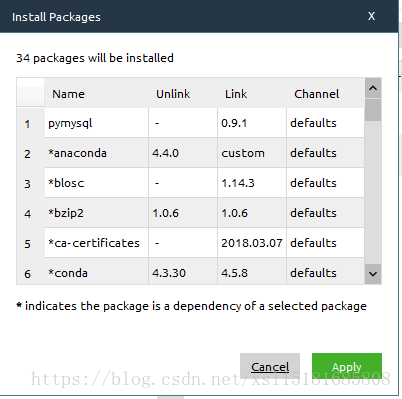The width and height of the screenshot is (402, 399).
Task: Click link version 4.5.8 for conda
Action: pyautogui.click(x=252, y=271)
